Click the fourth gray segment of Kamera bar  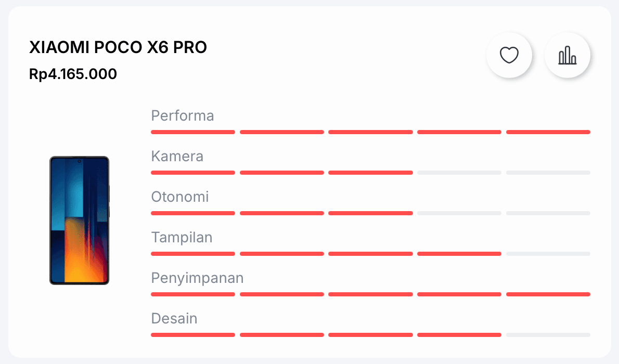click(x=459, y=173)
